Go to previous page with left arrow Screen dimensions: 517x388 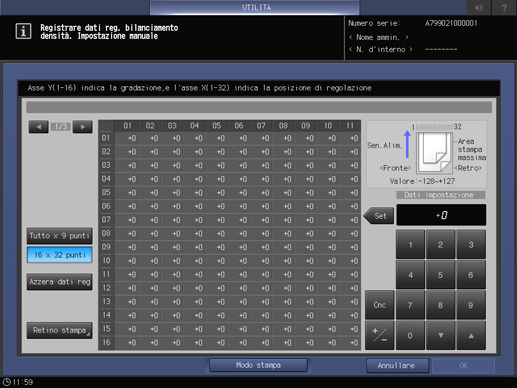click(x=39, y=127)
